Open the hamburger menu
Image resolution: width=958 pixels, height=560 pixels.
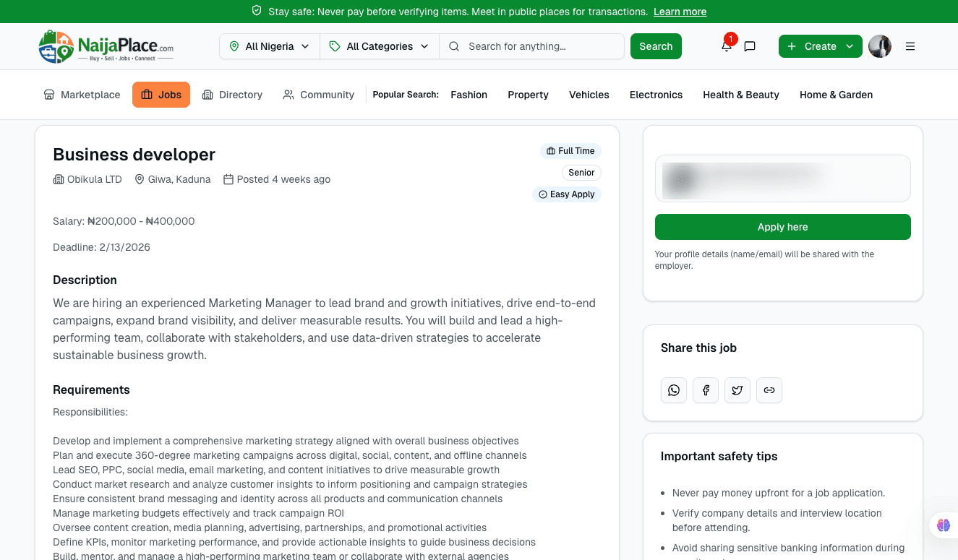910,46
